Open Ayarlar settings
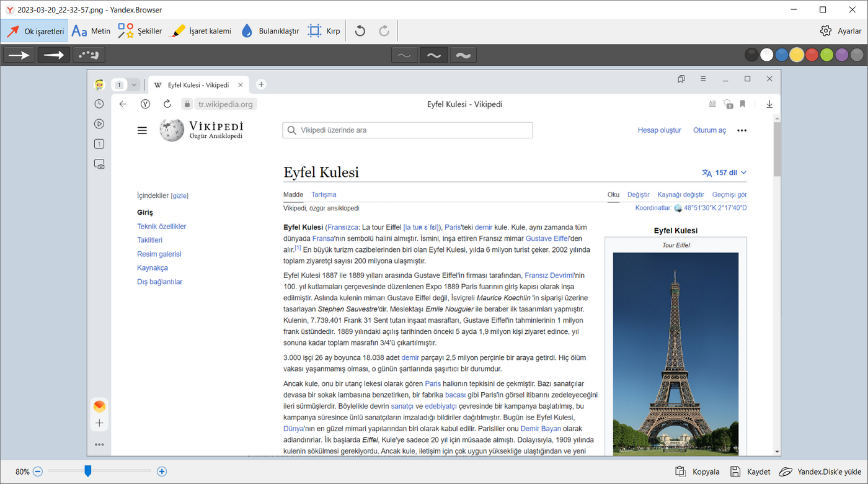This screenshot has height=484, width=868. pyautogui.click(x=841, y=31)
